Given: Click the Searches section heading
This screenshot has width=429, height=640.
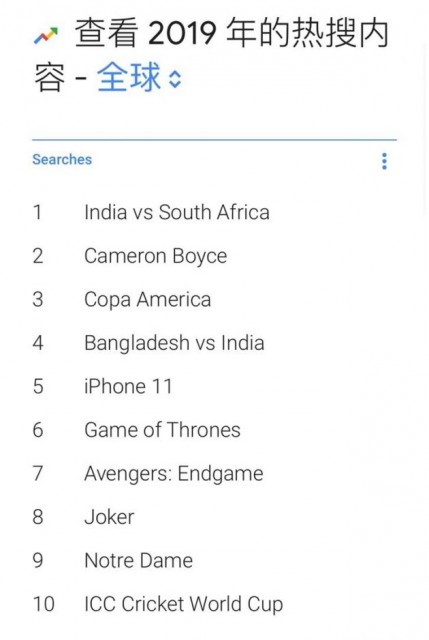Looking at the screenshot, I should (x=62, y=159).
